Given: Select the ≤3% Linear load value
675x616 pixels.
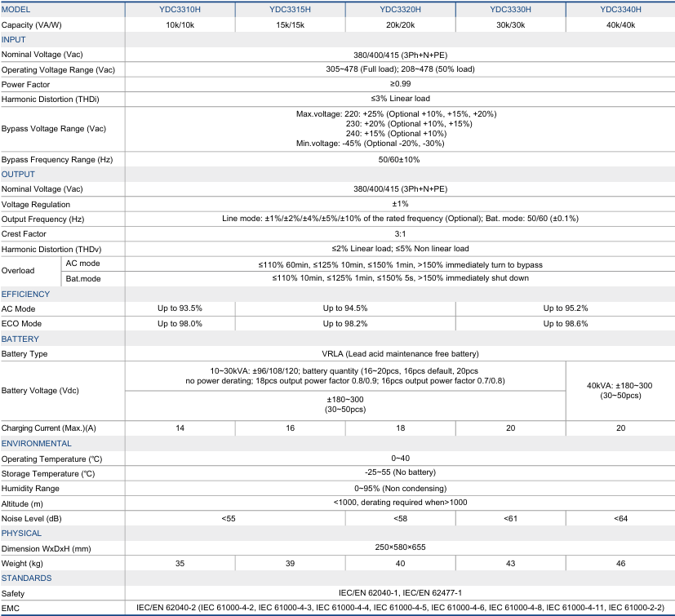Looking at the screenshot, I should (x=401, y=98).
